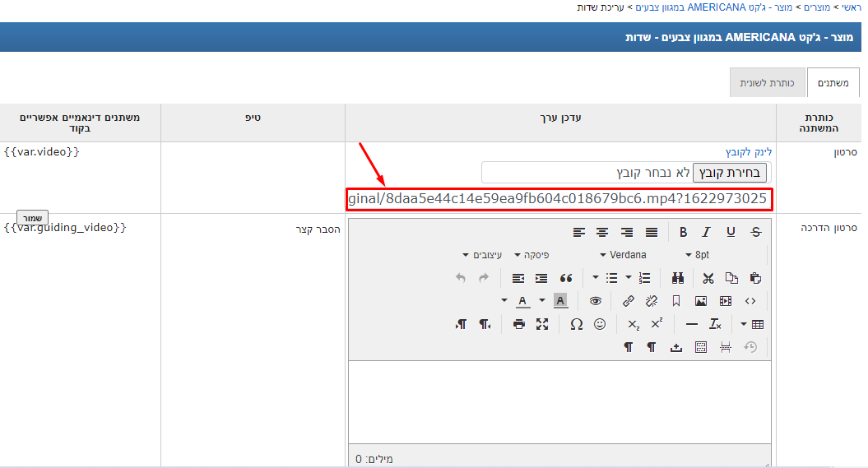Go to ראשי breadcrumb link

pos(852,7)
